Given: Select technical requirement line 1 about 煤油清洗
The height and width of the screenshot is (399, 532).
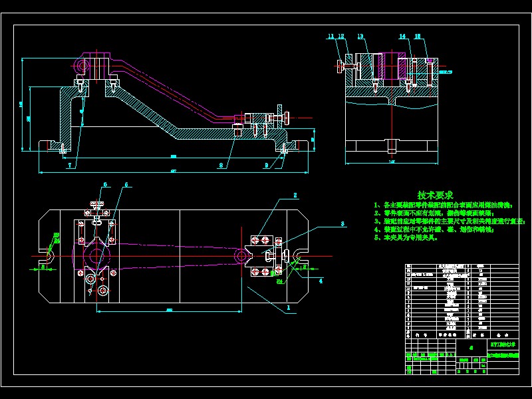Looking at the screenshot, I should (x=443, y=205).
